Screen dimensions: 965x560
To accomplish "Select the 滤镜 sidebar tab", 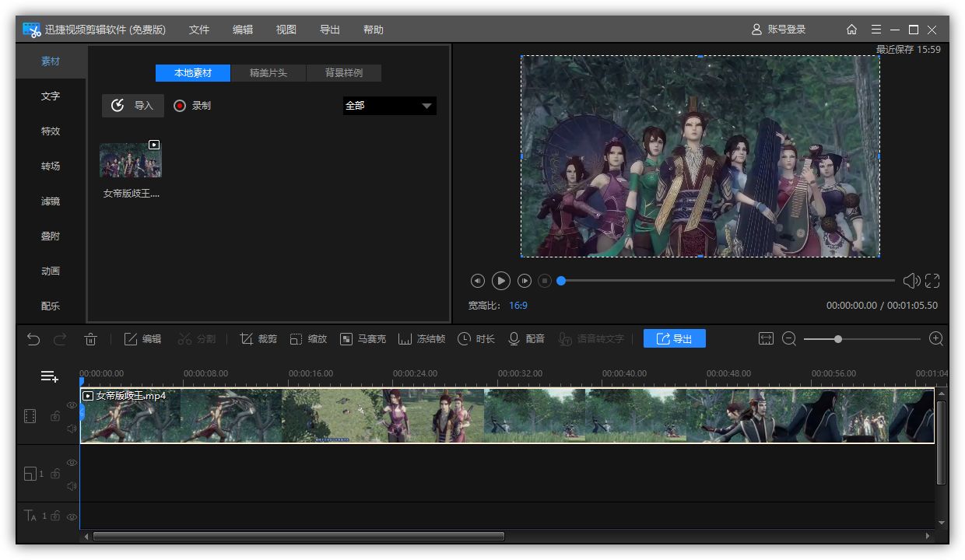I will click(51, 201).
